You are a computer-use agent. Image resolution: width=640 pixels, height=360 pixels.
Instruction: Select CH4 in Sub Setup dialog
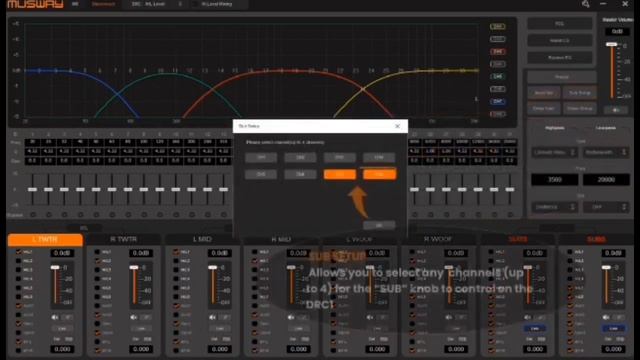379,157
